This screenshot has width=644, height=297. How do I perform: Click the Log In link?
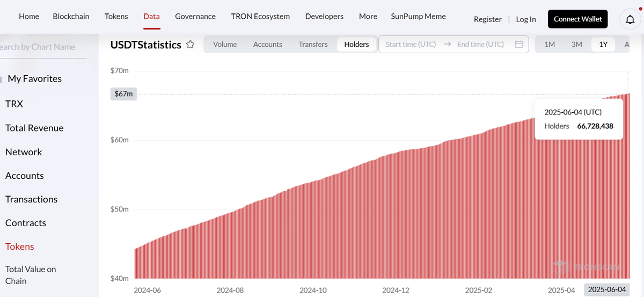pos(526,19)
